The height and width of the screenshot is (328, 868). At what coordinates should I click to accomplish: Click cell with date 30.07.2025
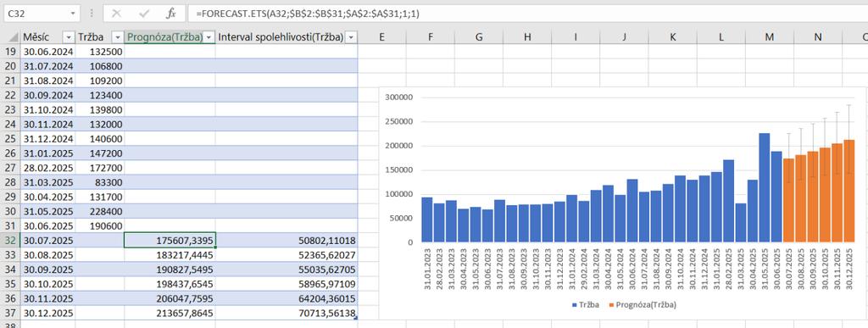point(47,240)
